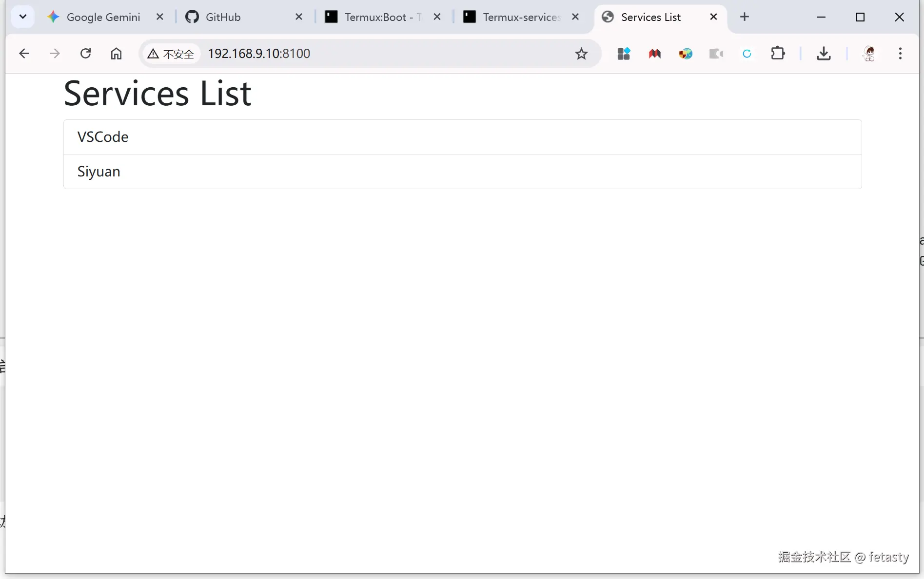Bookmark this page with the star icon
924x579 pixels.
click(x=581, y=54)
